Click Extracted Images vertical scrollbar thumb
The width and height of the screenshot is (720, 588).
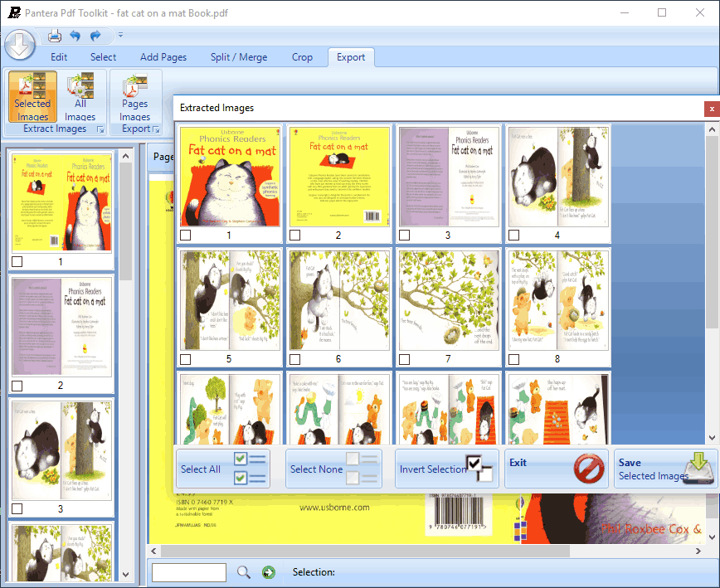[712, 232]
